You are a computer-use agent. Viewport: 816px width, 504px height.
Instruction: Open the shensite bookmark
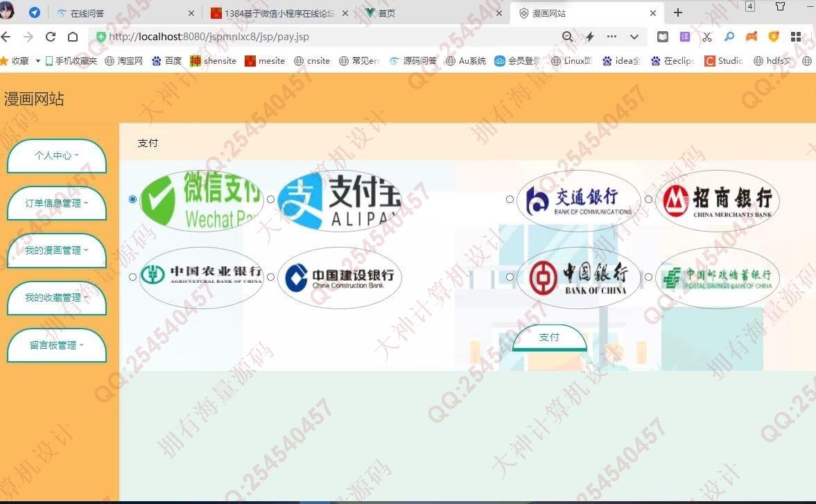coord(214,61)
